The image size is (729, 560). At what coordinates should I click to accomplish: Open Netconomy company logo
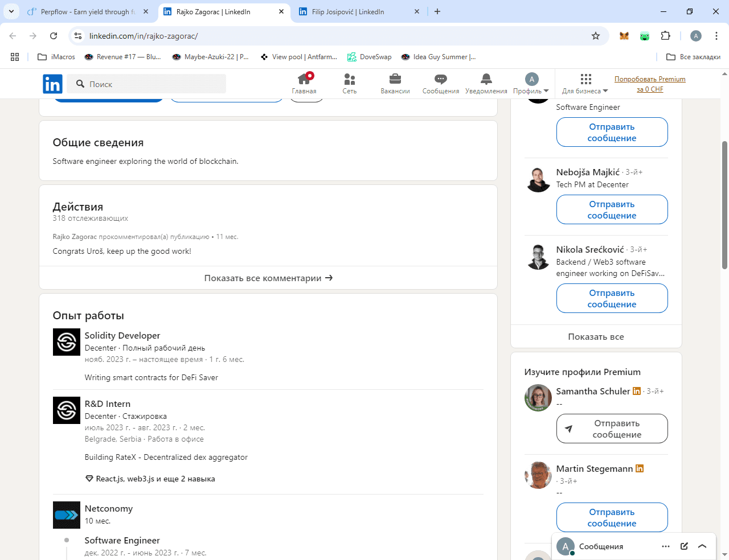click(x=67, y=515)
